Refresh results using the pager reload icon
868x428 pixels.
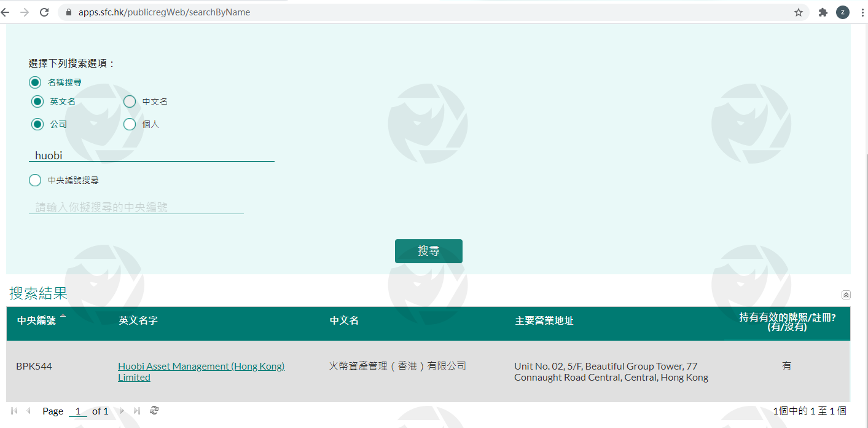pos(154,411)
